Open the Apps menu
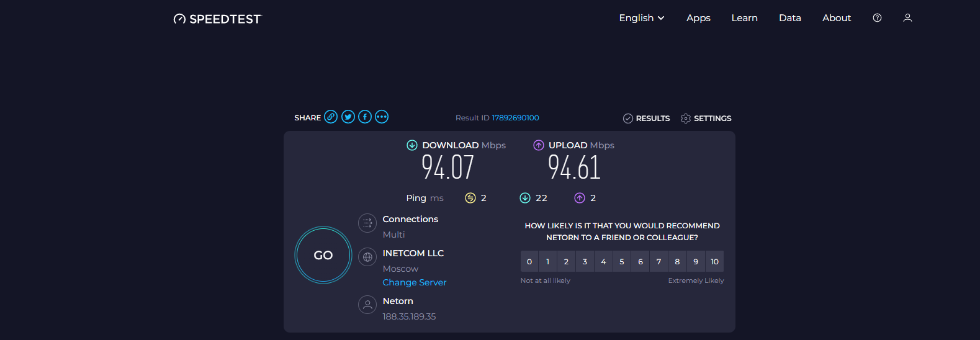Screen dimensions: 980x340 [698, 18]
